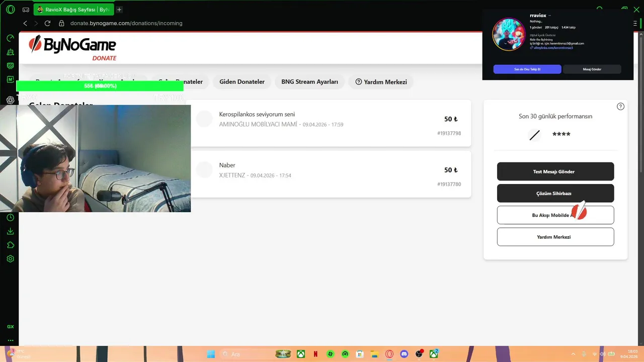Screen dimensions: 644x362
Task: Open the GX Corner gamepad icon
Action: pos(26,10)
